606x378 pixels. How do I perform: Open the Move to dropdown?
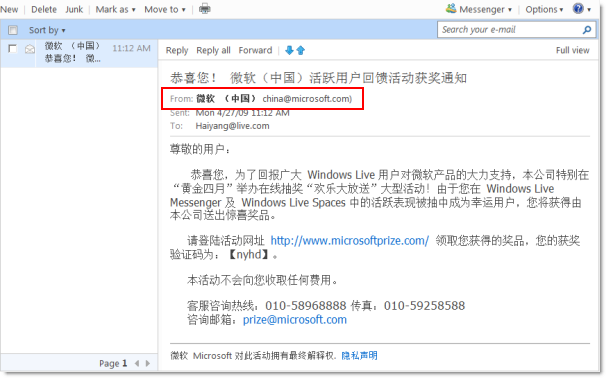[165, 9]
